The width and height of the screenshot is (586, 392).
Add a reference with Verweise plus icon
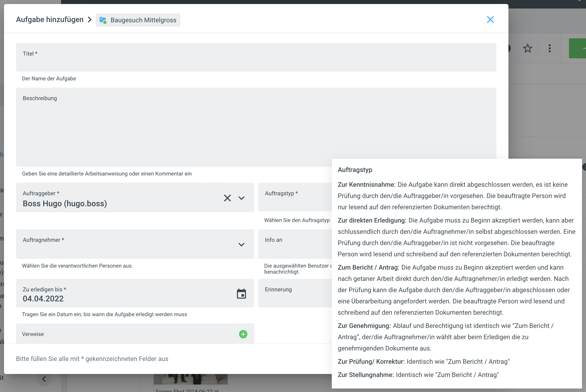coord(243,334)
